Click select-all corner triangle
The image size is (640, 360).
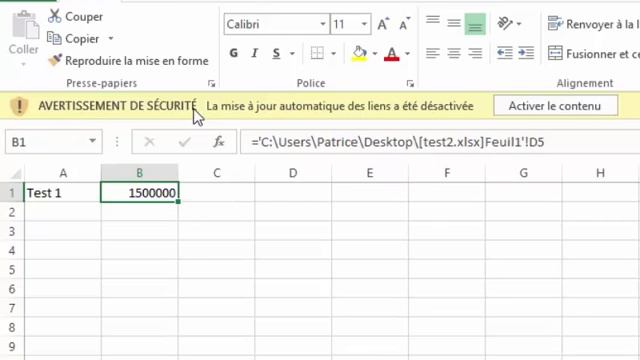pyautogui.click(x=16, y=174)
